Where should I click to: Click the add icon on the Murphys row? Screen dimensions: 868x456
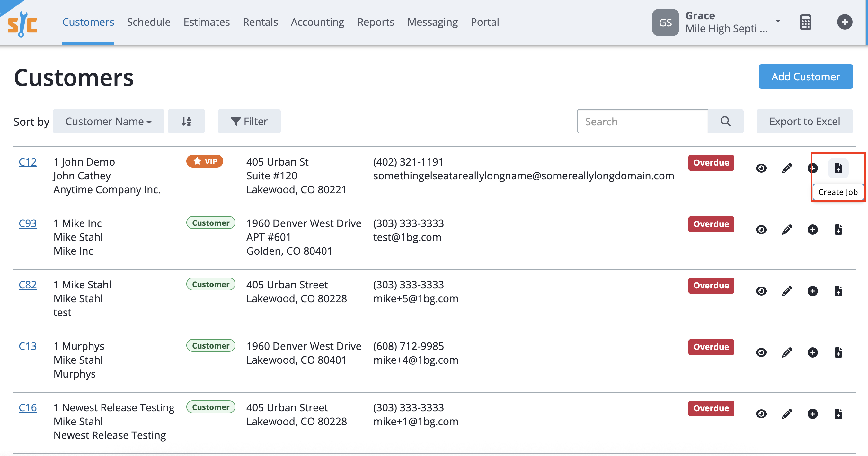point(813,352)
